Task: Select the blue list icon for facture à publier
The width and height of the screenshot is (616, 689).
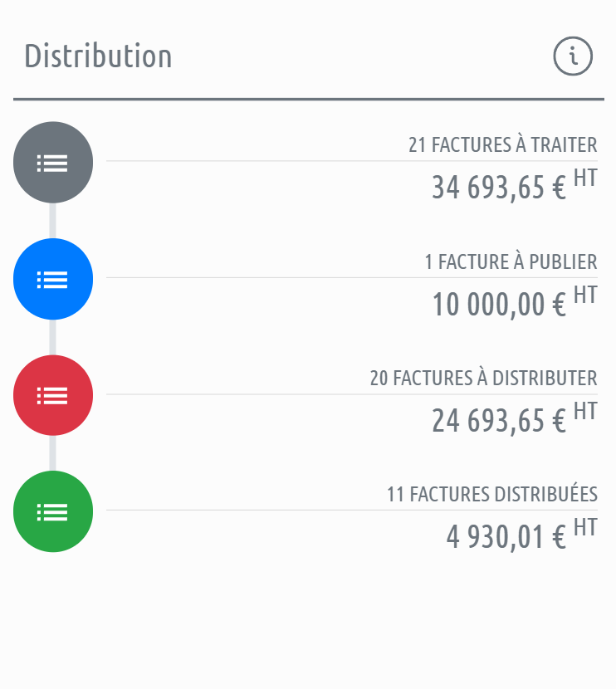Action: (x=53, y=279)
